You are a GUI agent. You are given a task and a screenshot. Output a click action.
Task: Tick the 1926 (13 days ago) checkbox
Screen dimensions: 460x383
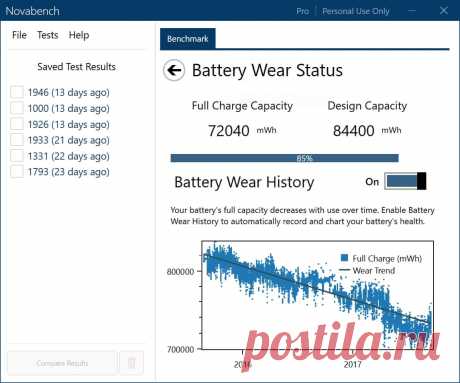(x=17, y=124)
